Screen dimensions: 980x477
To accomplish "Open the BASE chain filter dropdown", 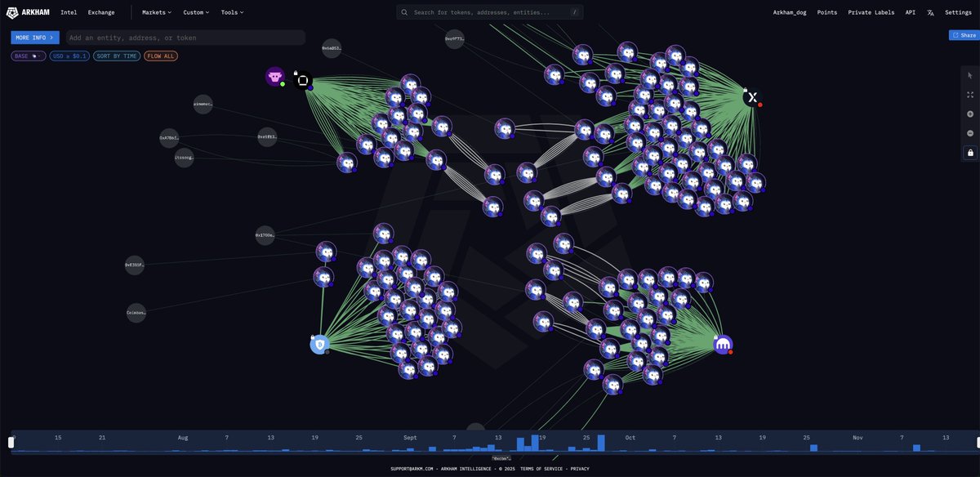I will coord(29,56).
